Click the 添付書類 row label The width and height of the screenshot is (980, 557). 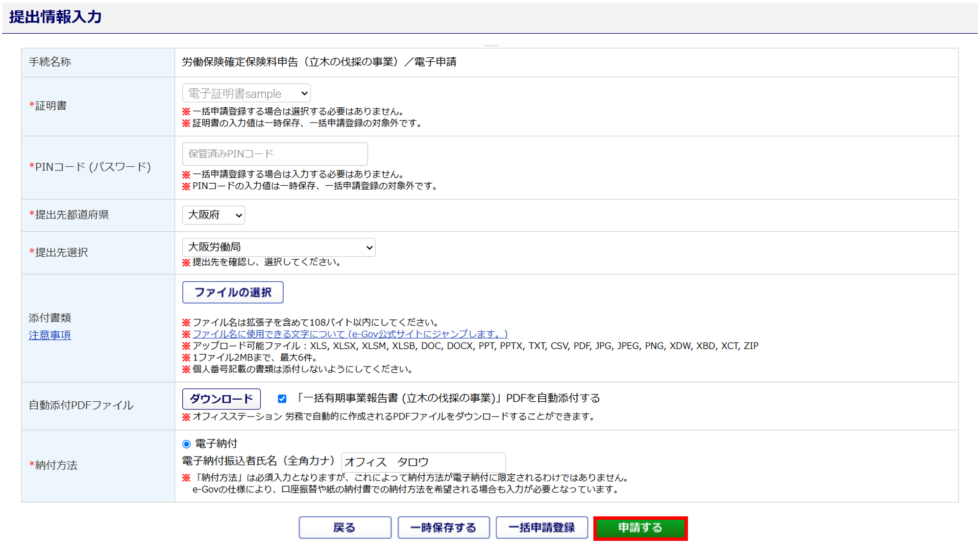(49, 318)
